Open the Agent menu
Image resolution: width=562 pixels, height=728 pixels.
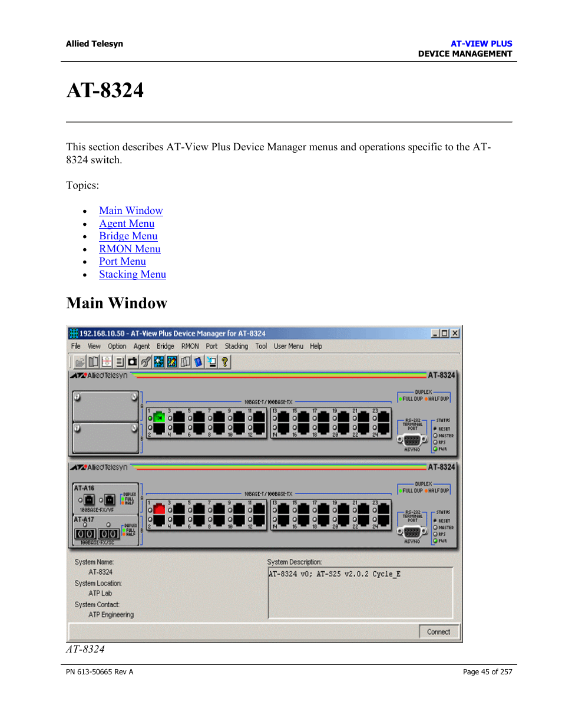pos(142,347)
